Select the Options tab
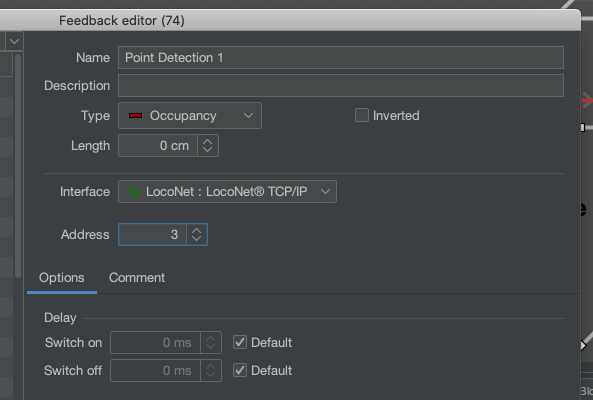The image size is (593, 400). pyautogui.click(x=62, y=278)
